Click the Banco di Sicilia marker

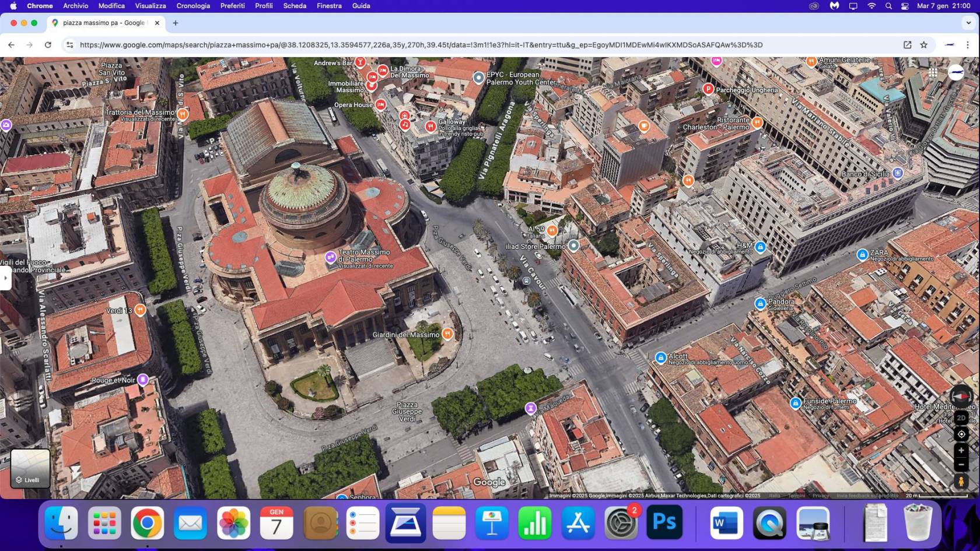pyautogui.click(x=898, y=173)
